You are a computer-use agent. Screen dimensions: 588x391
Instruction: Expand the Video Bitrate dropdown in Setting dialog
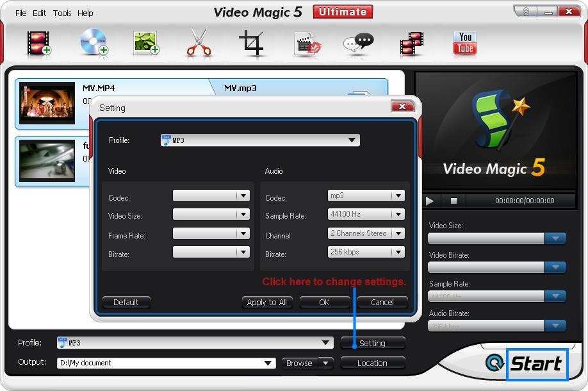pos(243,252)
